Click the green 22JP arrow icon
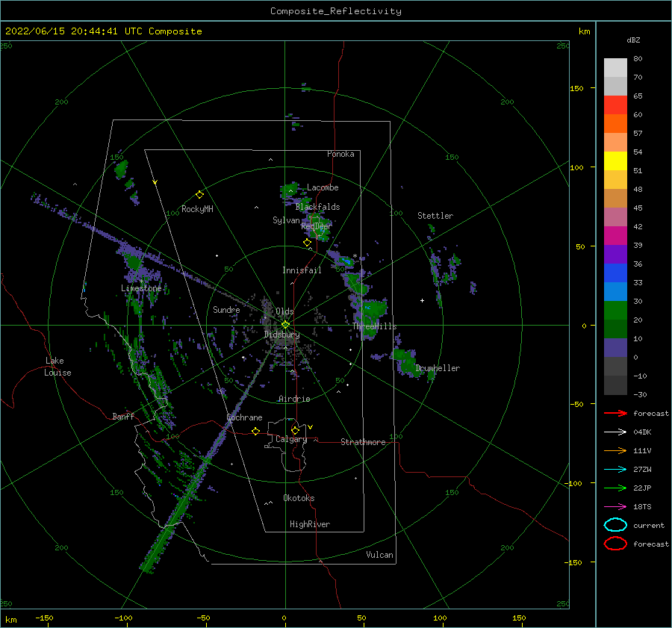Screen dimensions: 672x628 pyautogui.click(x=615, y=488)
